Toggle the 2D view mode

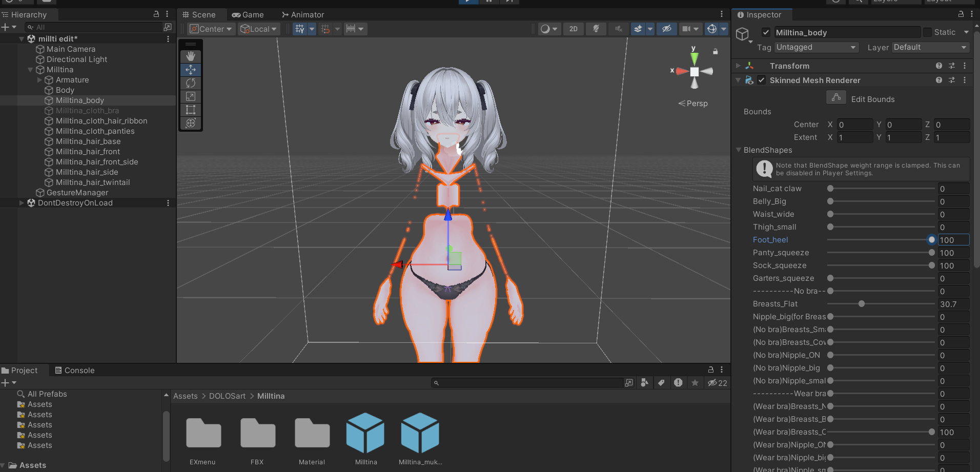574,29
